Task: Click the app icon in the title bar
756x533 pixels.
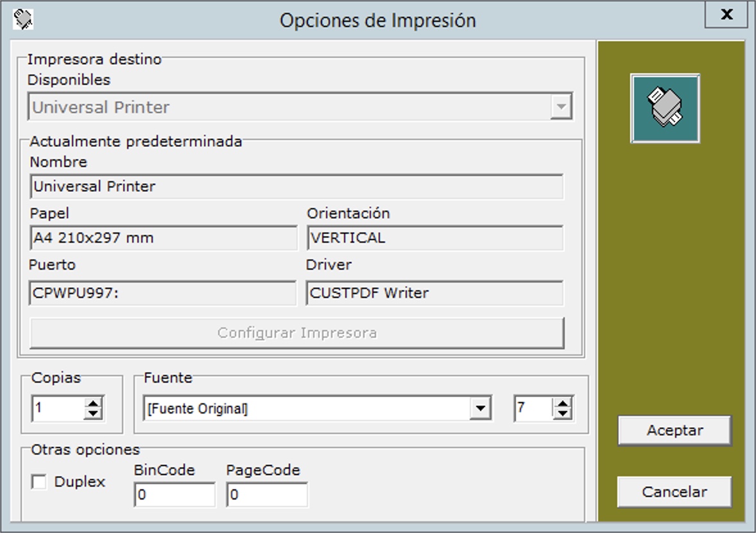Action: click(23, 19)
